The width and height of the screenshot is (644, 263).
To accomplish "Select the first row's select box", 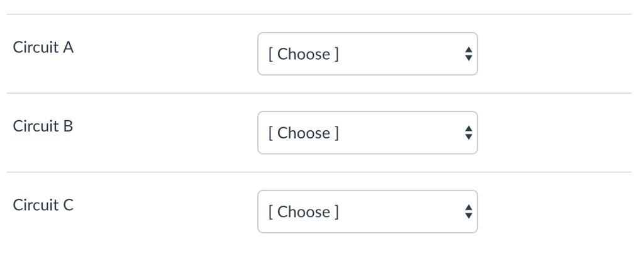I will [367, 54].
